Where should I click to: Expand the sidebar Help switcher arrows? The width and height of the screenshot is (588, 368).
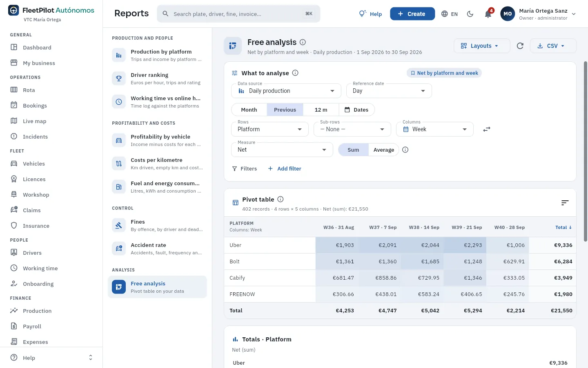click(x=91, y=358)
